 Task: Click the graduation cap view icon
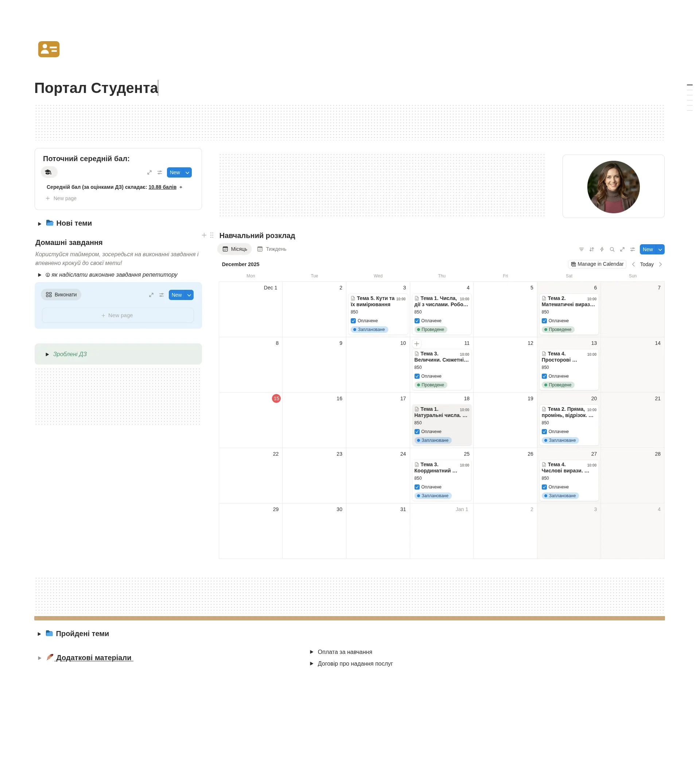(48, 172)
